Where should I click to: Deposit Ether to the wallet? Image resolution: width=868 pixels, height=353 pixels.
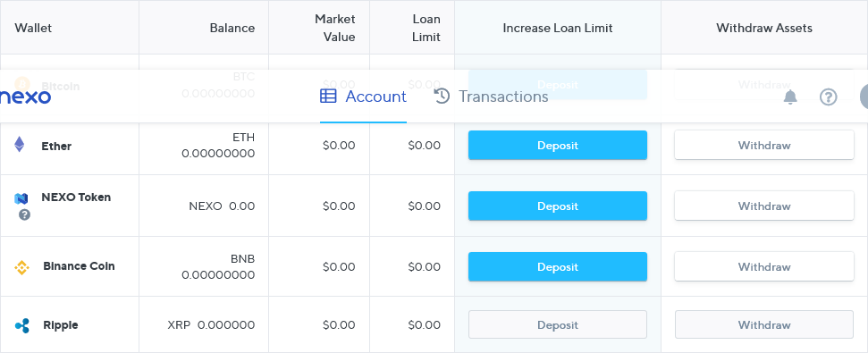[558, 145]
